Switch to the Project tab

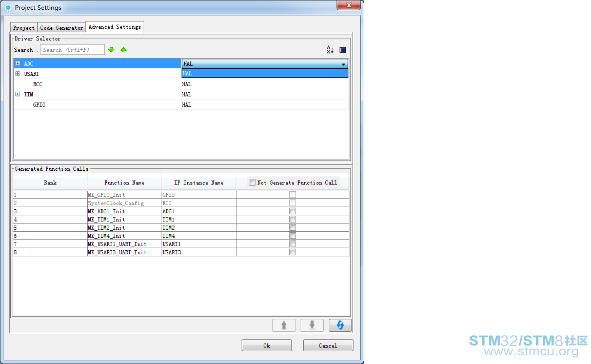coord(24,28)
